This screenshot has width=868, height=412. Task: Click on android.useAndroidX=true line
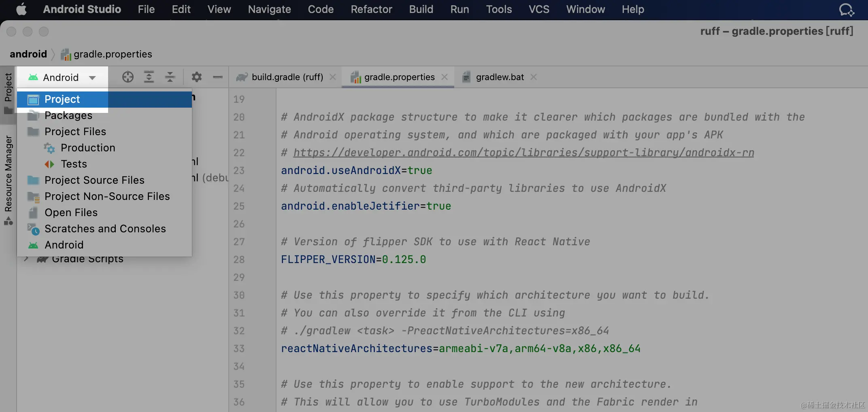coord(357,170)
